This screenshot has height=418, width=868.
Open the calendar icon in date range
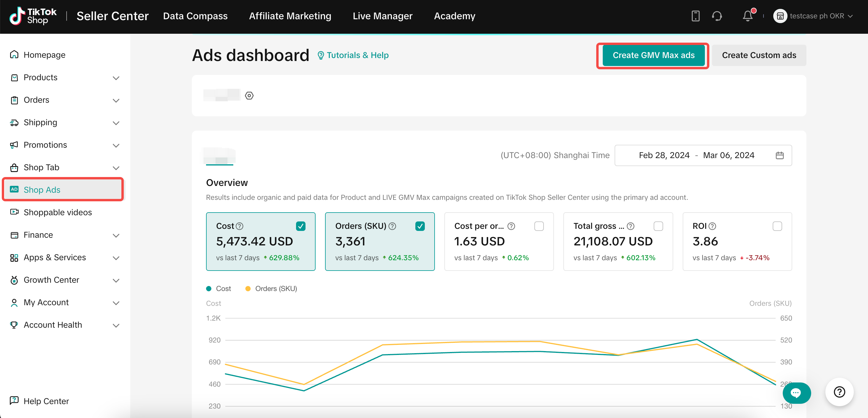pos(779,155)
